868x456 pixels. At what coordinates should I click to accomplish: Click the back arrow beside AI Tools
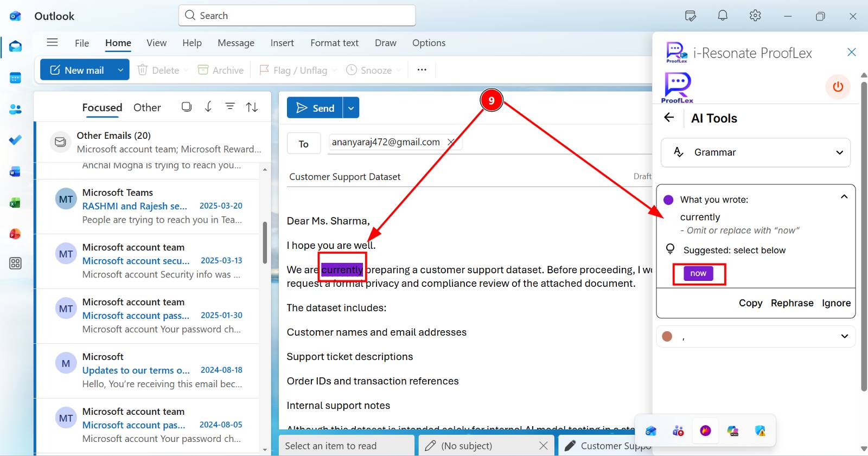pyautogui.click(x=669, y=118)
